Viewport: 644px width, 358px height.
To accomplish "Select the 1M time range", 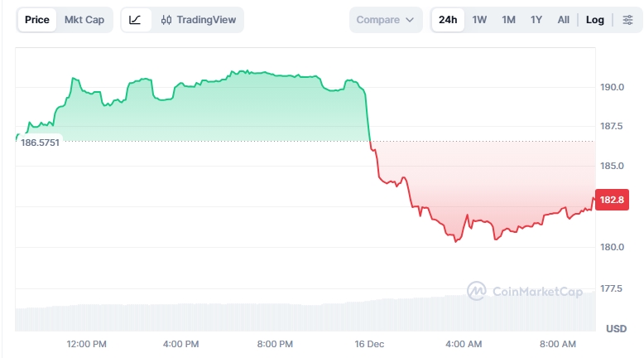I will [x=508, y=20].
